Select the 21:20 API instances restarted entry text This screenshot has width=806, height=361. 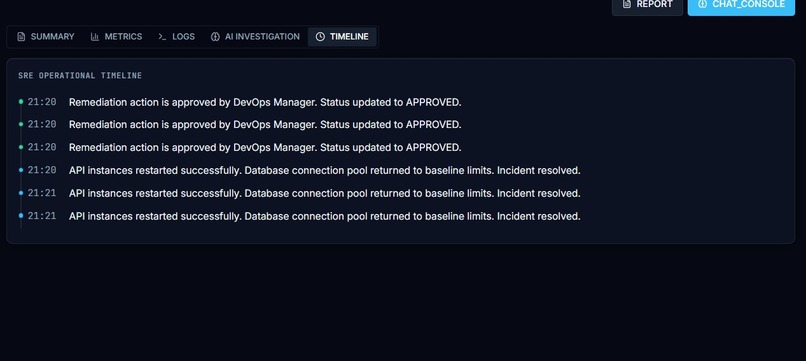(x=325, y=170)
